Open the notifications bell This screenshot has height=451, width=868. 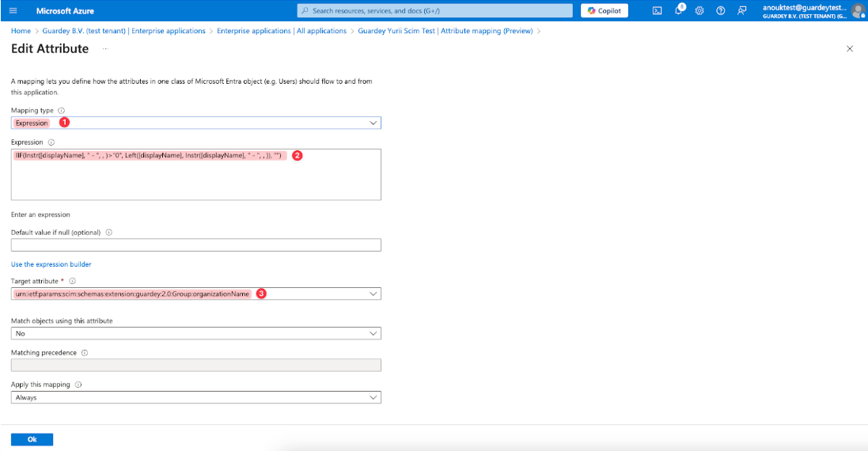[x=678, y=10]
